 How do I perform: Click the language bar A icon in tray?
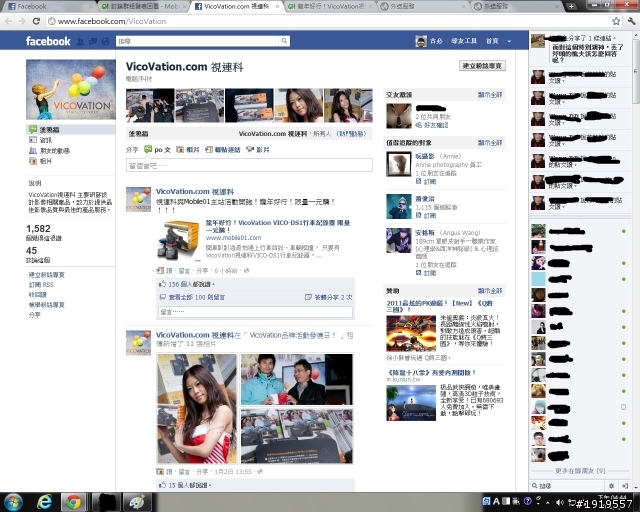(496, 501)
